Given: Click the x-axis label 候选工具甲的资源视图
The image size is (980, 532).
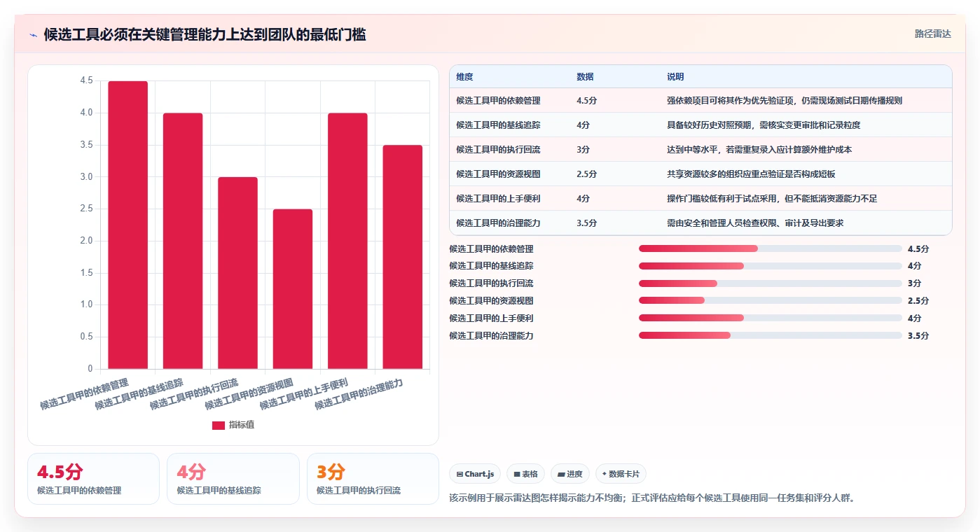Looking at the screenshot, I should (249, 394).
